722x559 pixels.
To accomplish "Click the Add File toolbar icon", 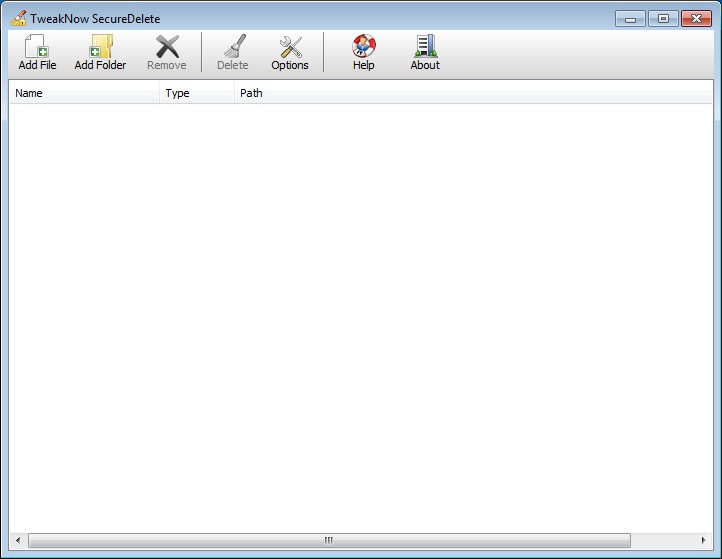I will (x=37, y=52).
